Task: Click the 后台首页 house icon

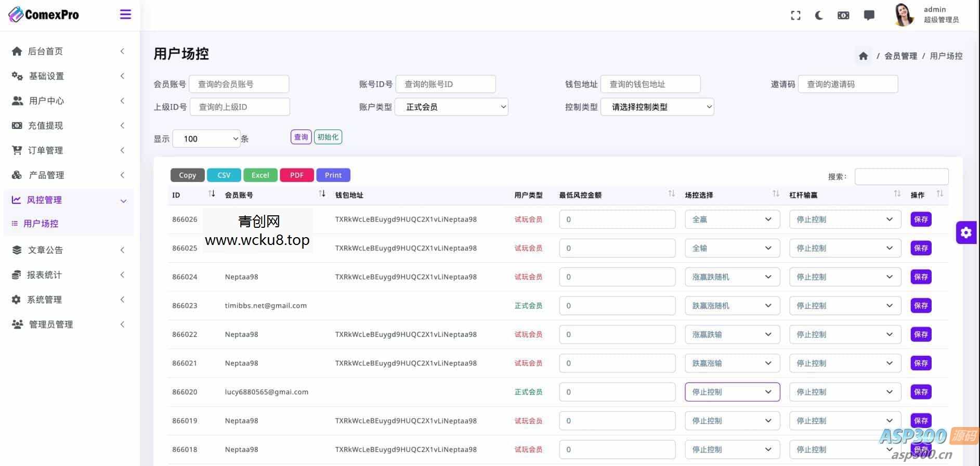Action: (17, 51)
